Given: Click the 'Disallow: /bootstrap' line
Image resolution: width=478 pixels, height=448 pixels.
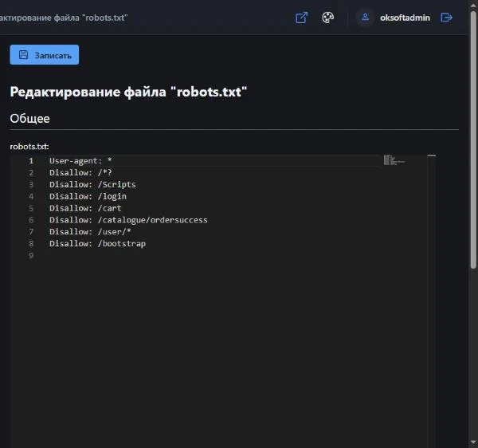Looking at the screenshot, I should 97,244.
